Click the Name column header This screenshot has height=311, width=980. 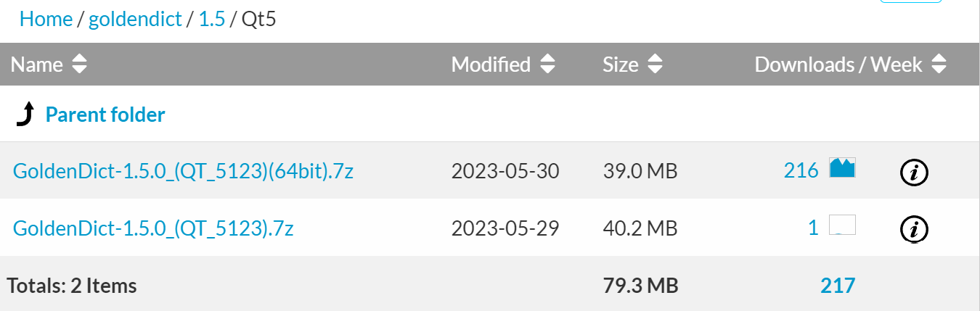(37, 65)
